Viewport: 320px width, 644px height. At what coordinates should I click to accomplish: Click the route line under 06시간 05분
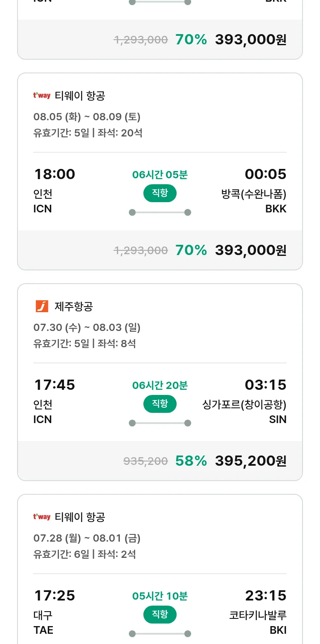[160, 212]
